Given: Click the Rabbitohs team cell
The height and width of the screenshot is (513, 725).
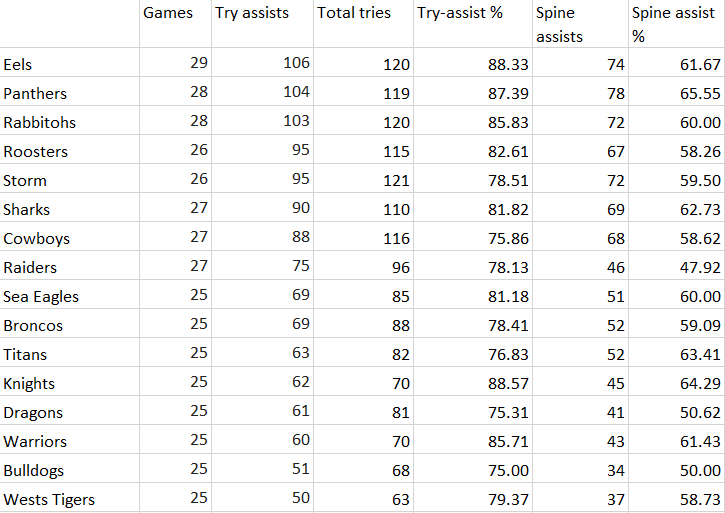Looking at the screenshot, I should (x=40, y=123).
